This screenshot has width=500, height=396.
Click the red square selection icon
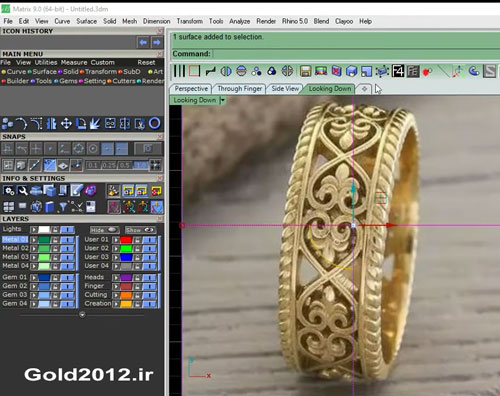pyautogui.click(x=195, y=71)
